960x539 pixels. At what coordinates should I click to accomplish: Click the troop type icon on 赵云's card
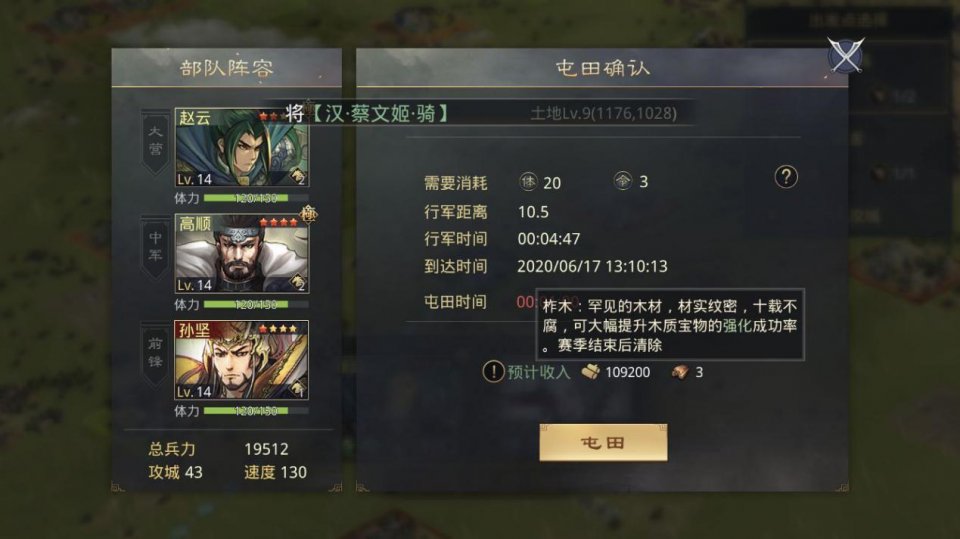coord(298,176)
